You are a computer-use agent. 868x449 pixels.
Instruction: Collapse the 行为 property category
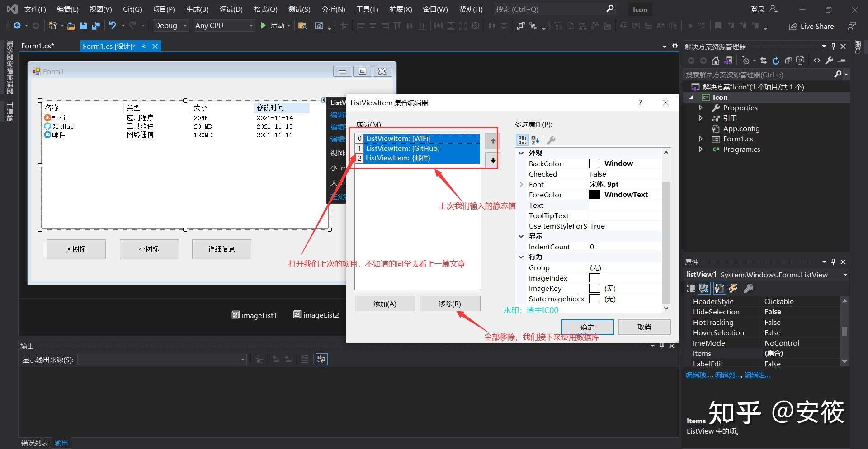pos(521,257)
